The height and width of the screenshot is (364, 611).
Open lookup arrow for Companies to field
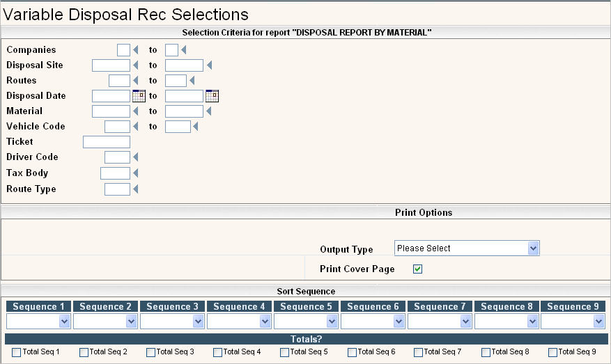coord(183,50)
